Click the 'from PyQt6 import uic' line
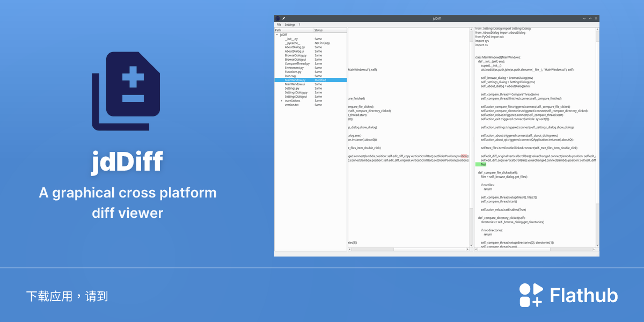 coord(489,36)
